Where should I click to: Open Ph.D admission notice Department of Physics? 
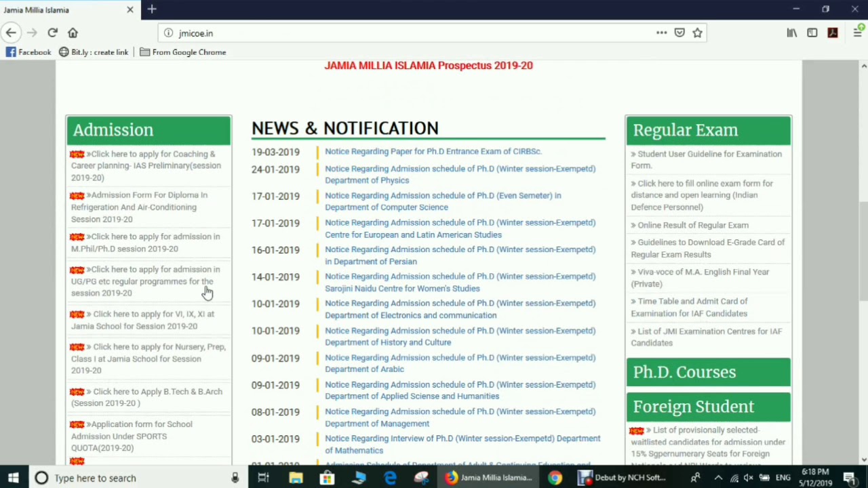tap(460, 175)
